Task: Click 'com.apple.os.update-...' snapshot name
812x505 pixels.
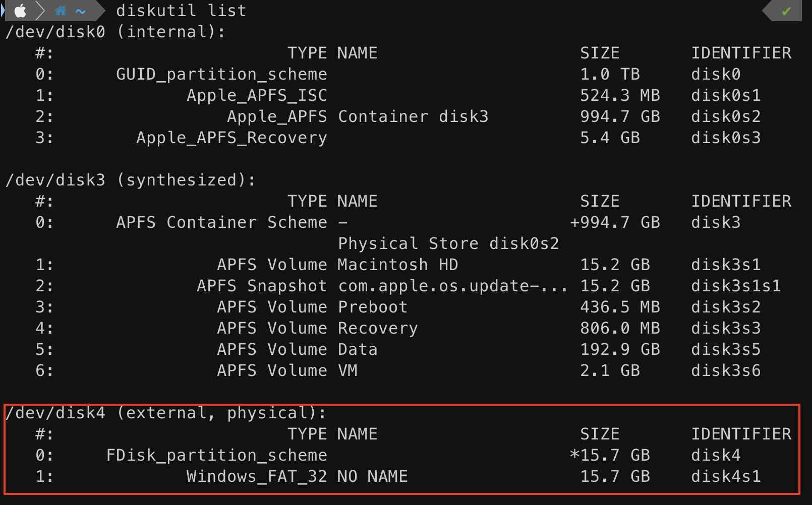Action: (x=453, y=286)
